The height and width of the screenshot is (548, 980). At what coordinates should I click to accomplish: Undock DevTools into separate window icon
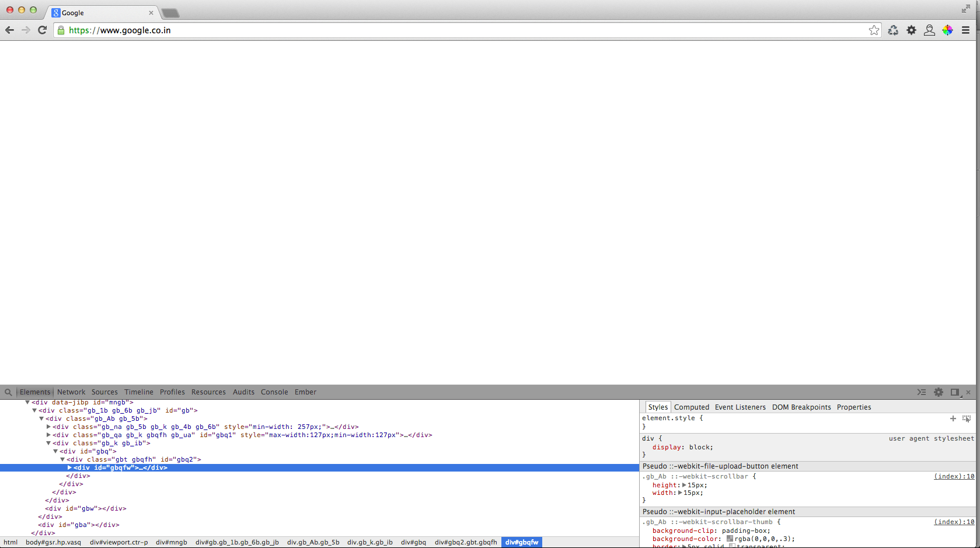click(x=955, y=392)
